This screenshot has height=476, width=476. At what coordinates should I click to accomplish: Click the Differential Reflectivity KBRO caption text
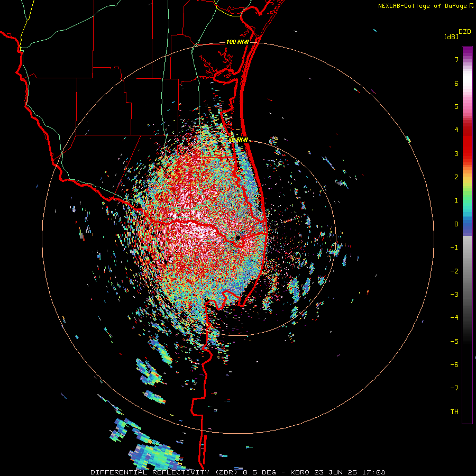237,472
